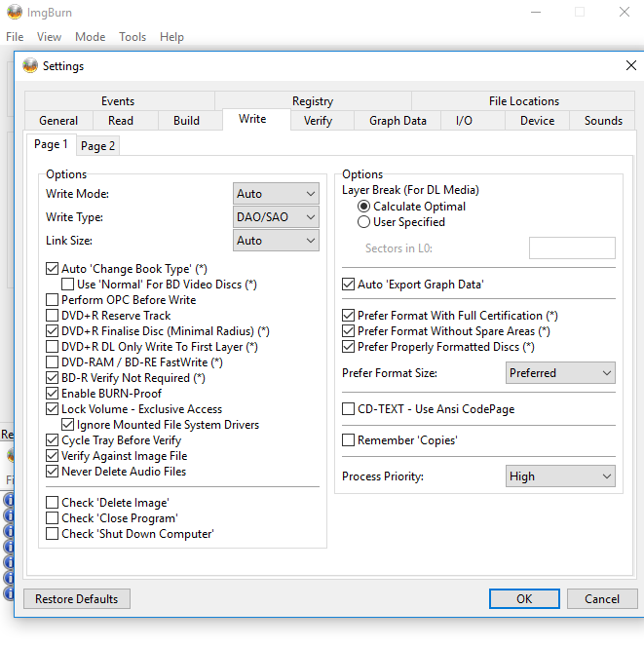Toggle DVD+R Finalise Disc (Minimal Radius)
Screen dimensions: 644x647
point(52,331)
